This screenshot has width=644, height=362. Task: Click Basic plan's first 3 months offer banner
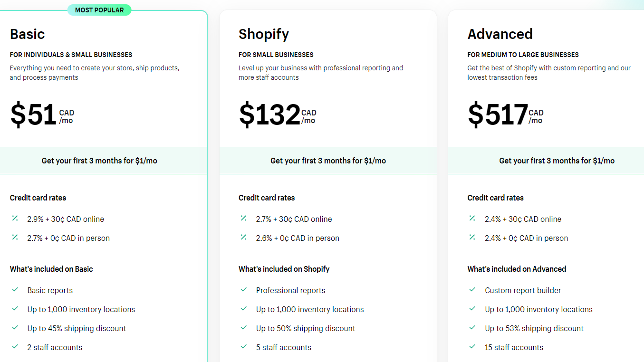pos(99,161)
